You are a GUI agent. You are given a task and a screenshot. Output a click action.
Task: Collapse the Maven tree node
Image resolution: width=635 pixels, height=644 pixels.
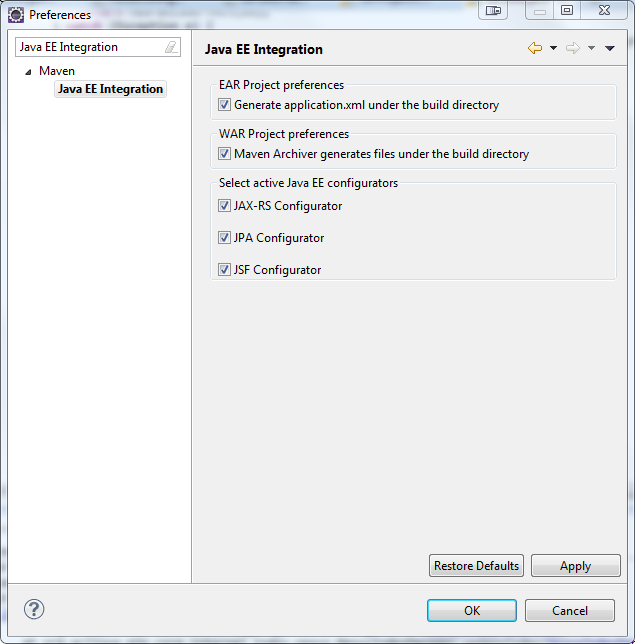[x=28, y=72]
